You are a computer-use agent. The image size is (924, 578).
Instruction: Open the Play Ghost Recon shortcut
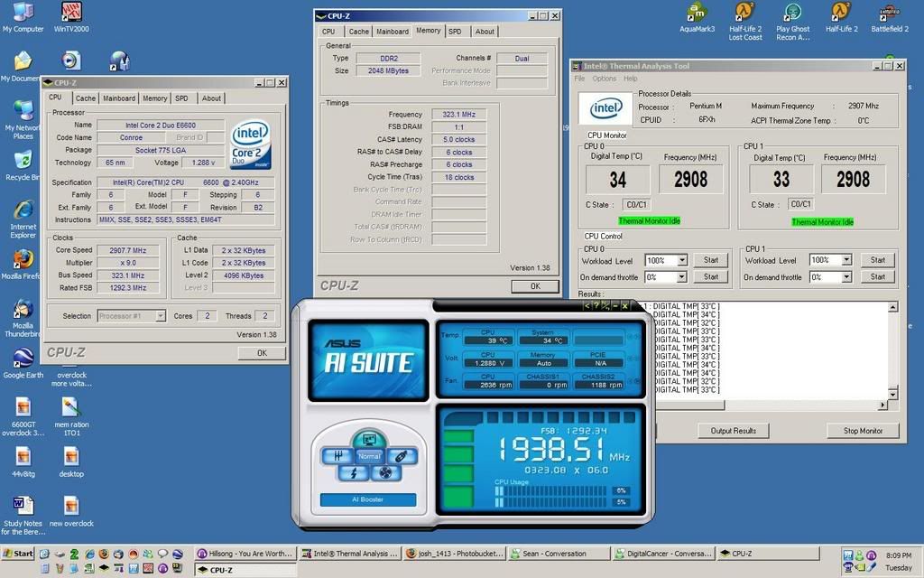tap(792, 22)
